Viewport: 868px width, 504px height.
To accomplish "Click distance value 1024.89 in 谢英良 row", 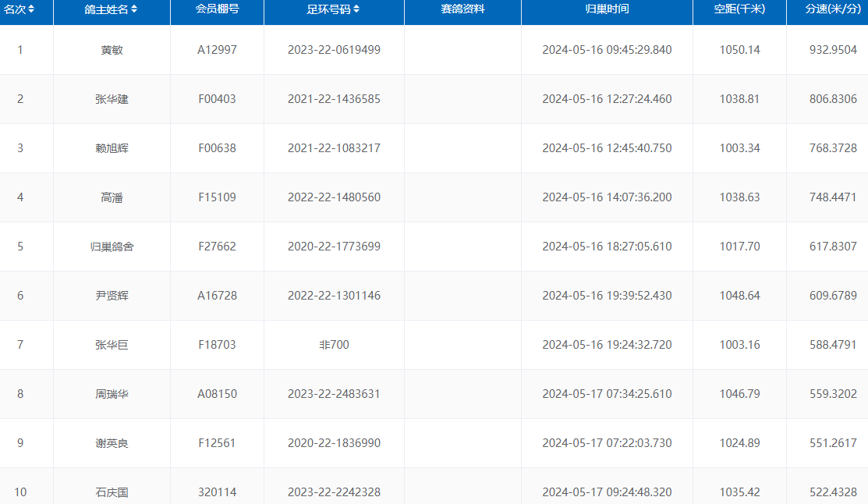I will (739, 443).
